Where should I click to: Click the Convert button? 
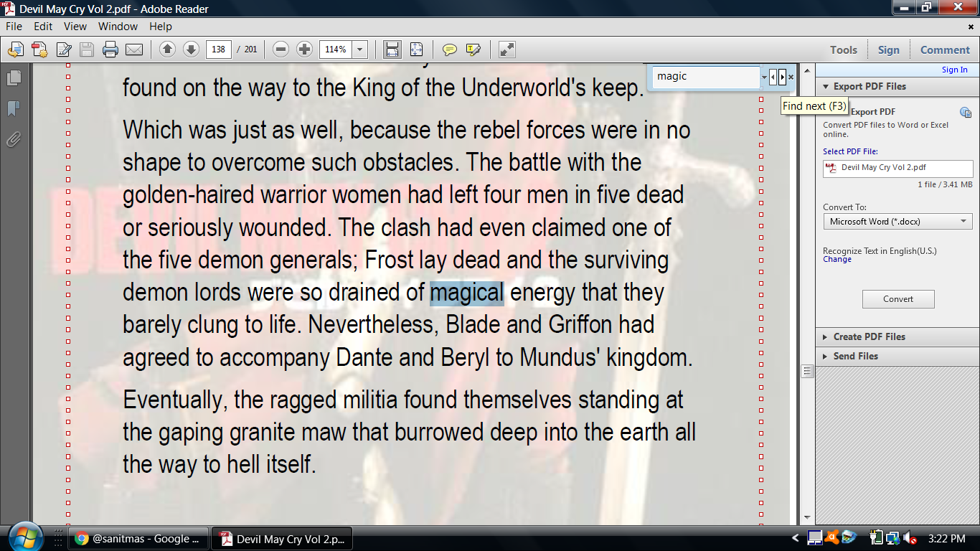(x=898, y=299)
